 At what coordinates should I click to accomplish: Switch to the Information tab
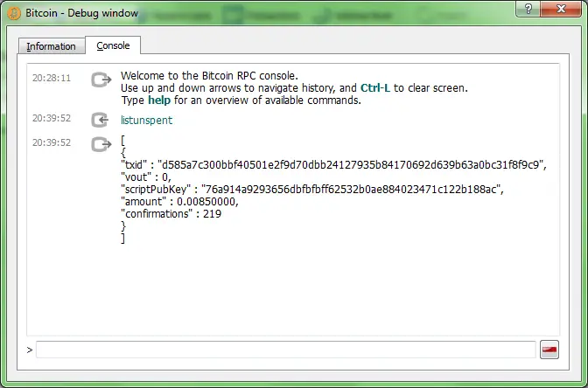[x=52, y=46]
